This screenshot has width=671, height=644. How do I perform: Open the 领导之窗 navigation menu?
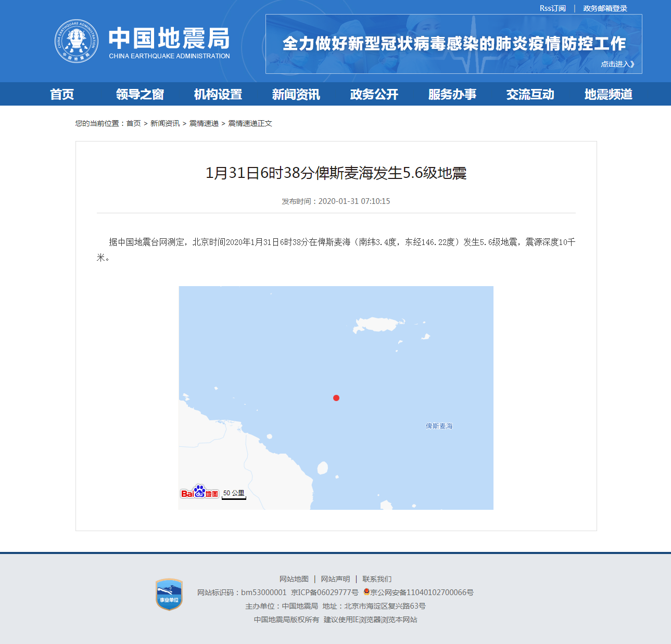[140, 94]
